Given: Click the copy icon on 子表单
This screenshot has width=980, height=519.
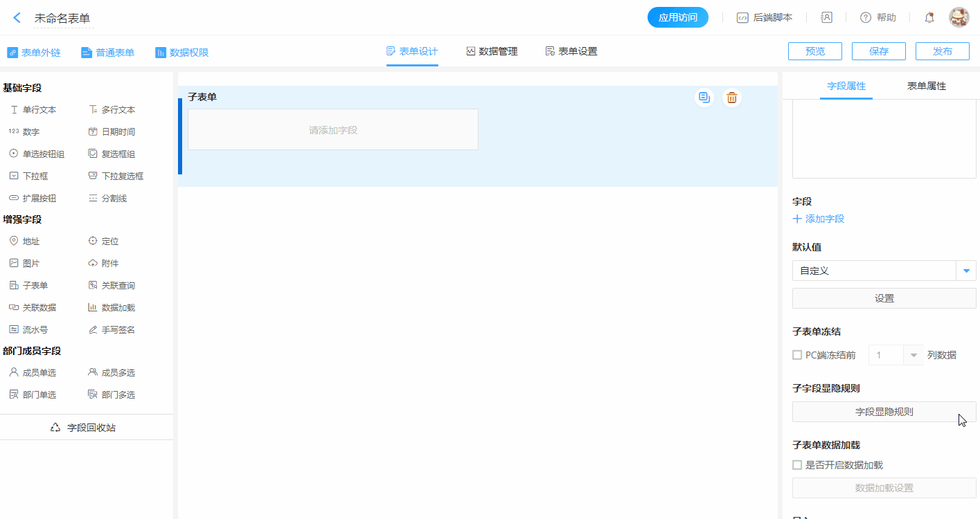Looking at the screenshot, I should tap(704, 98).
